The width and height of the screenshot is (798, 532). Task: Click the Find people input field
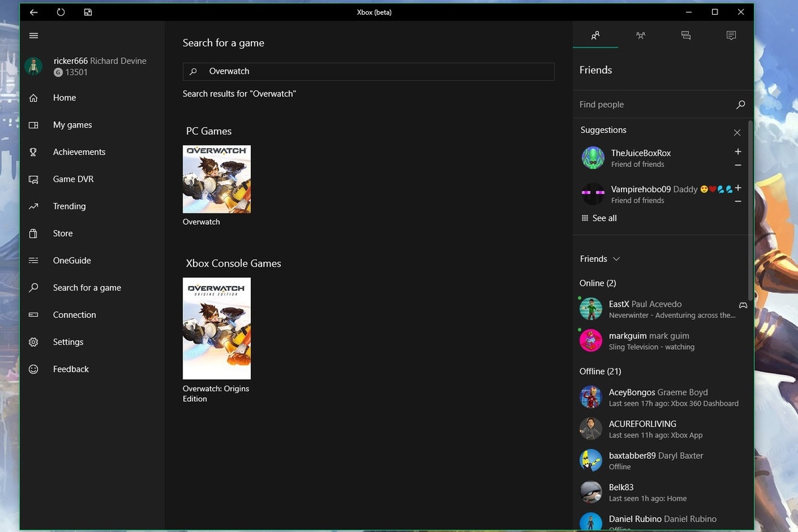point(654,104)
